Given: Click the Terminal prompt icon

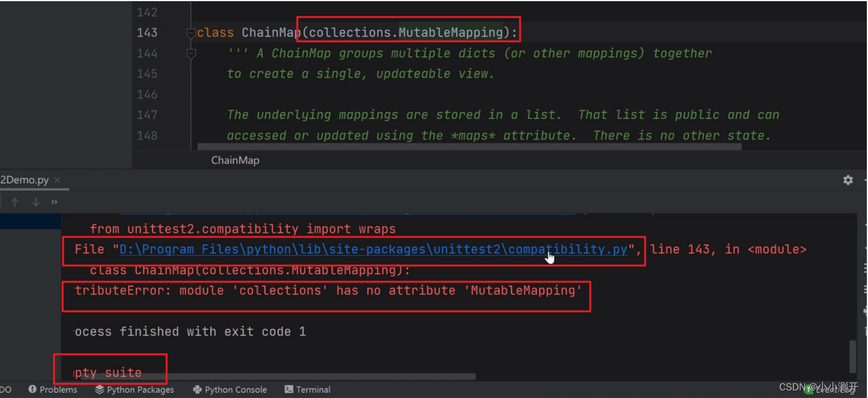Looking at the screenshot, I should click(289, 389).
